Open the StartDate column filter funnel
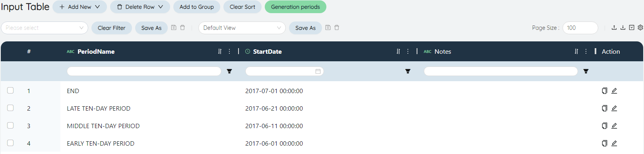This screenshot has width=644, height=154. (408, 71)
